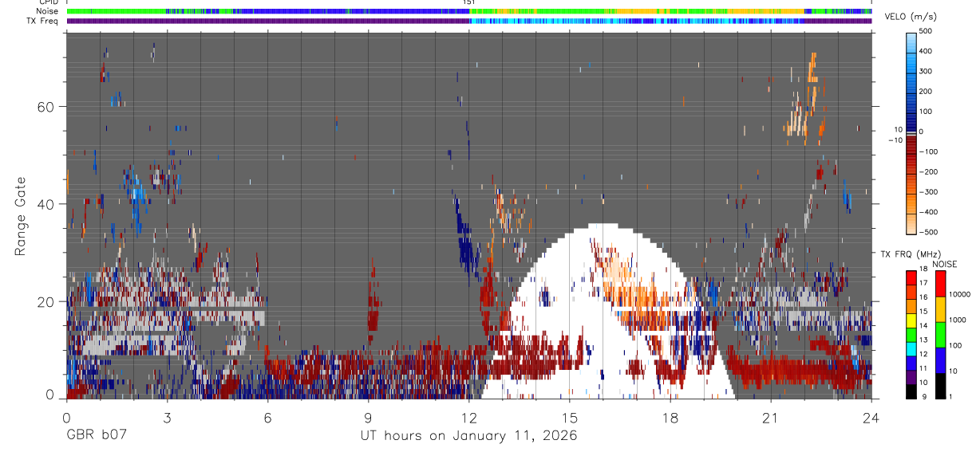
Task: Click the "UT hours on January 11, 2026" axis title
Action: click(468, 437)
